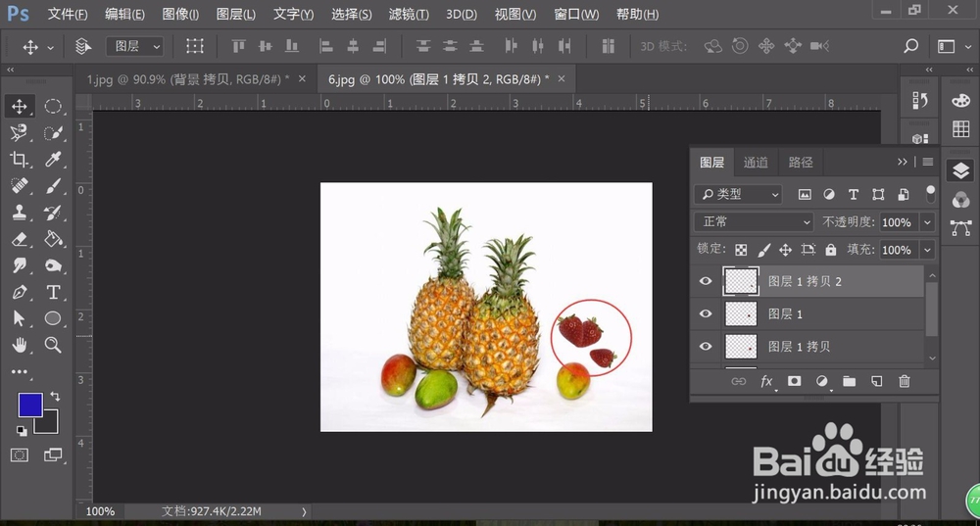980x526 pixels.
Task: Click the dark background color swatch
Action: (50, 426)
